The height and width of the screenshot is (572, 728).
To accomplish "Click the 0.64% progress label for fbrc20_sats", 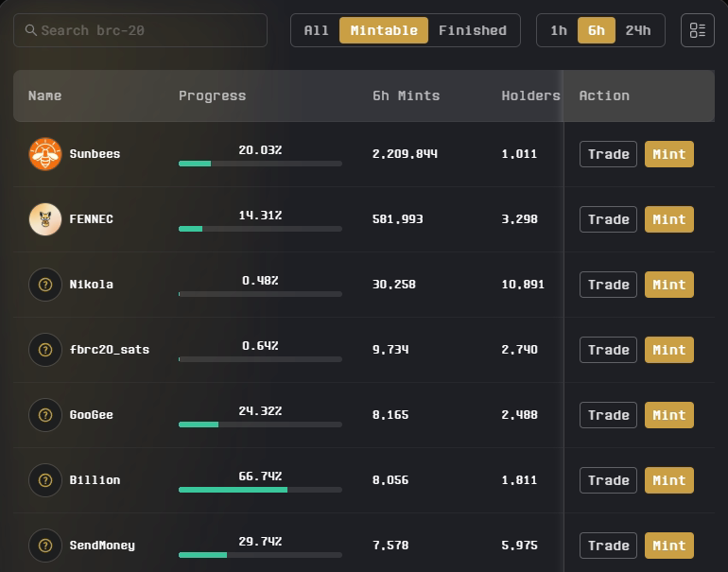I will [x=260, y=346].
